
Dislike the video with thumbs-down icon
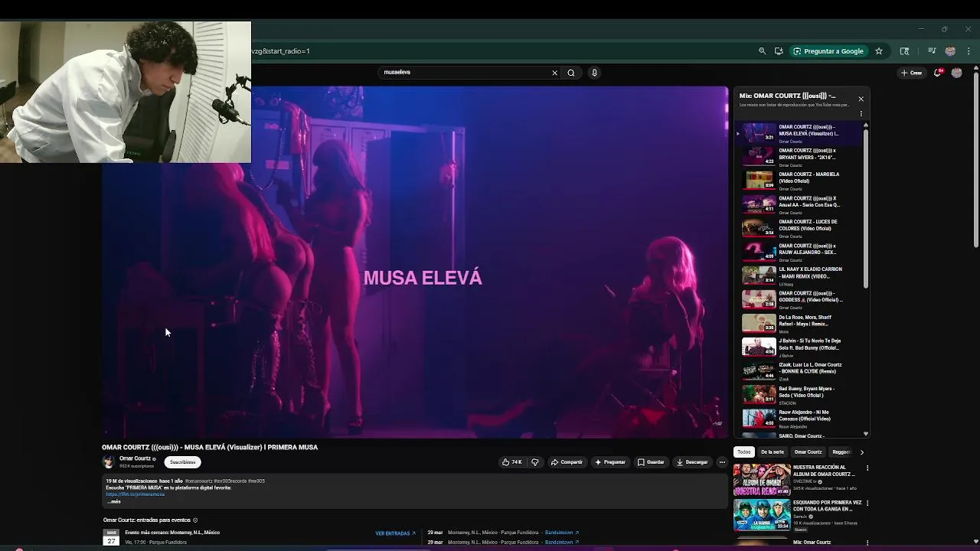click(535, 462)
